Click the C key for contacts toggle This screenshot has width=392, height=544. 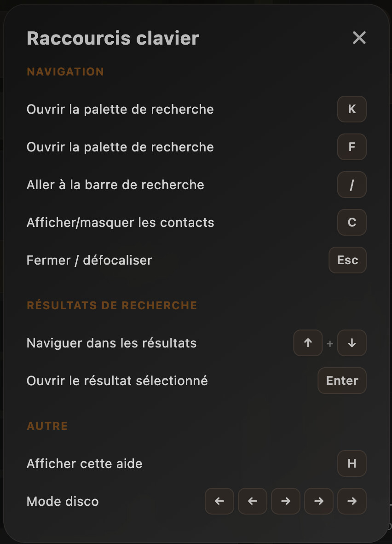(352, 222)
